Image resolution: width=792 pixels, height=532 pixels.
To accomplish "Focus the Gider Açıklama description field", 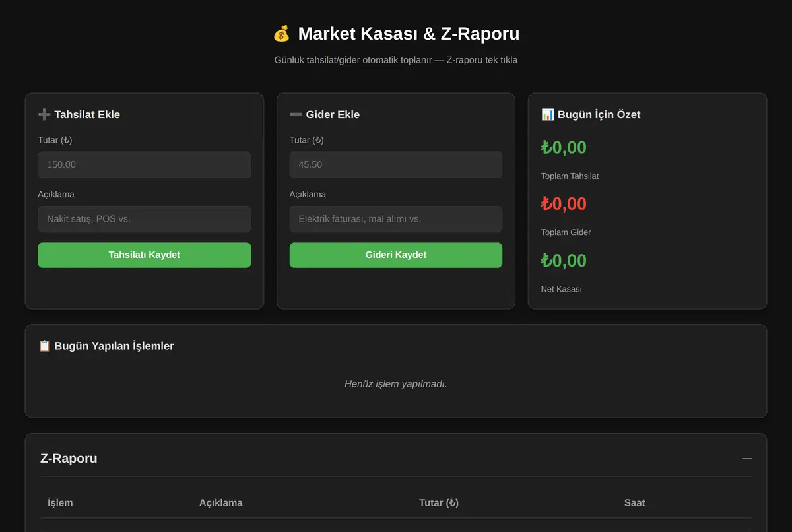I will 395,219.
